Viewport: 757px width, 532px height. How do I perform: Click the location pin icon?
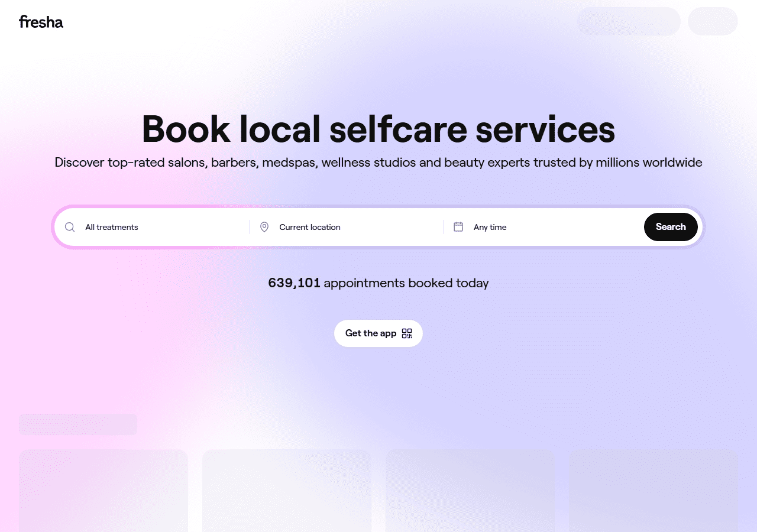[264, 227]
